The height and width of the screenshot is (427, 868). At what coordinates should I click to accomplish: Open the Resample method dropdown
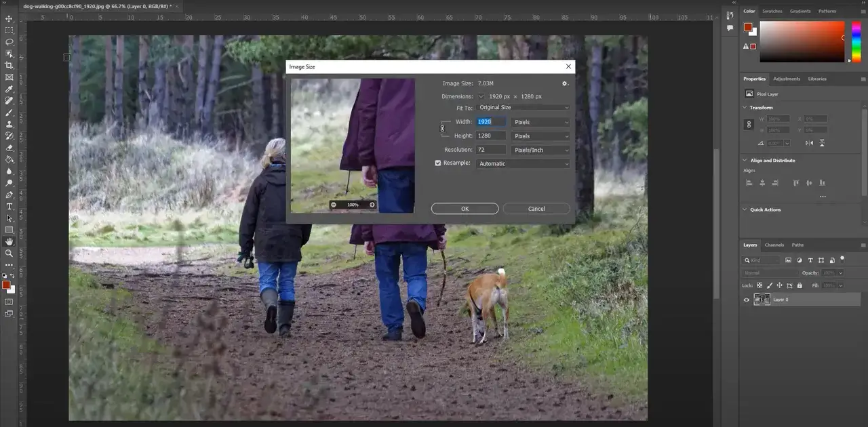point(523,163)
